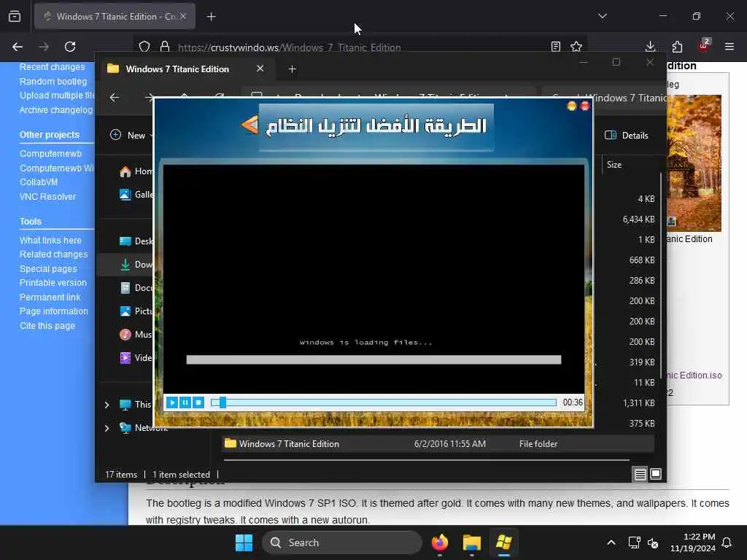Image resolution: width=747 pixels, height=560 pixels.
Task: Select Windows 7 Titanic Edition Explorer tab
Action: point(177,69)
